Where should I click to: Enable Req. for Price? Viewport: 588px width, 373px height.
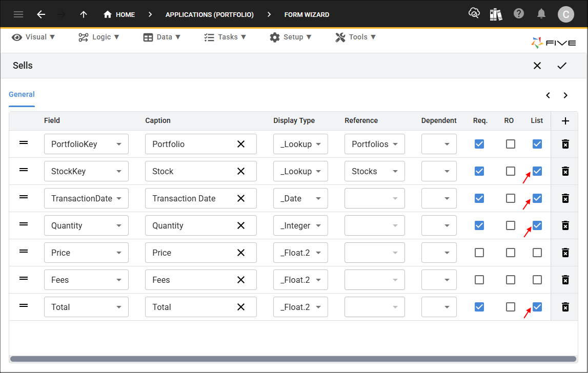click(479, 253)
